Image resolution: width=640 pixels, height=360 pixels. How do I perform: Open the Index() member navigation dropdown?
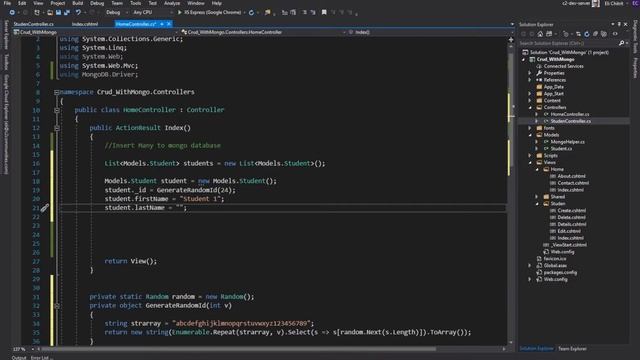pos(431,32)
